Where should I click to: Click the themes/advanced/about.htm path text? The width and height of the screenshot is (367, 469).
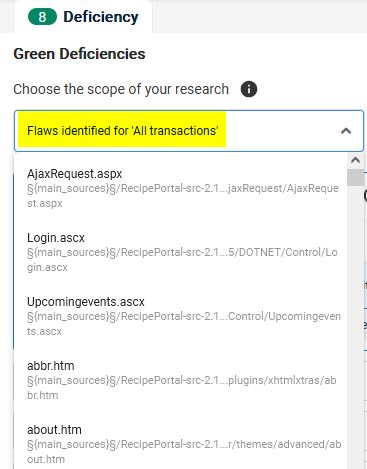pyautogui.click(x=184, y=452)
